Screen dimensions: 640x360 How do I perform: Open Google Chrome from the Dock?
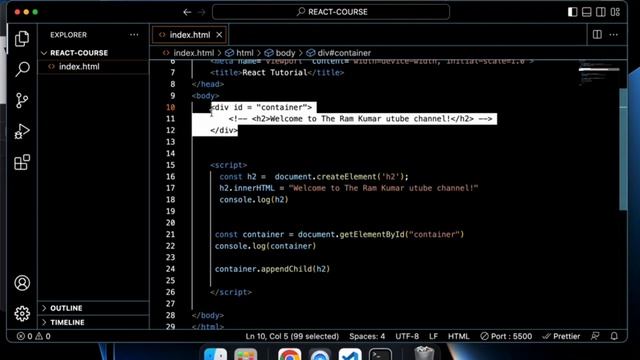pyautogui.click(x=289, y=354)
